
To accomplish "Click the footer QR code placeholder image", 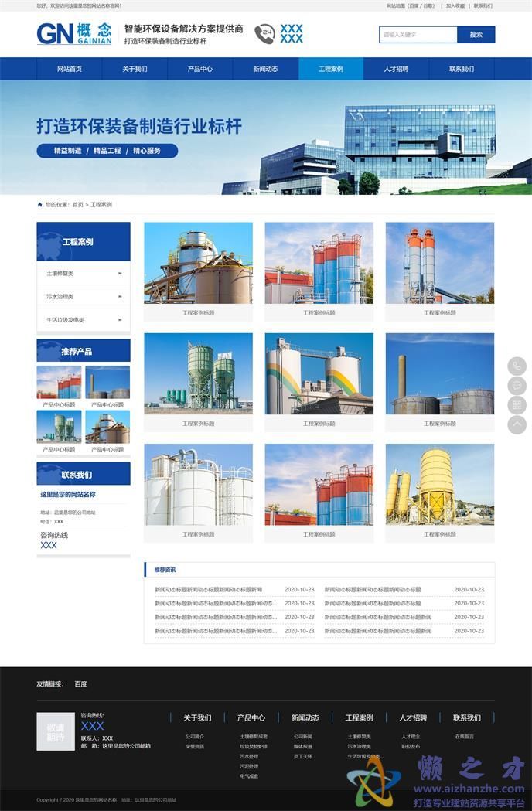I will pos(56,731).
